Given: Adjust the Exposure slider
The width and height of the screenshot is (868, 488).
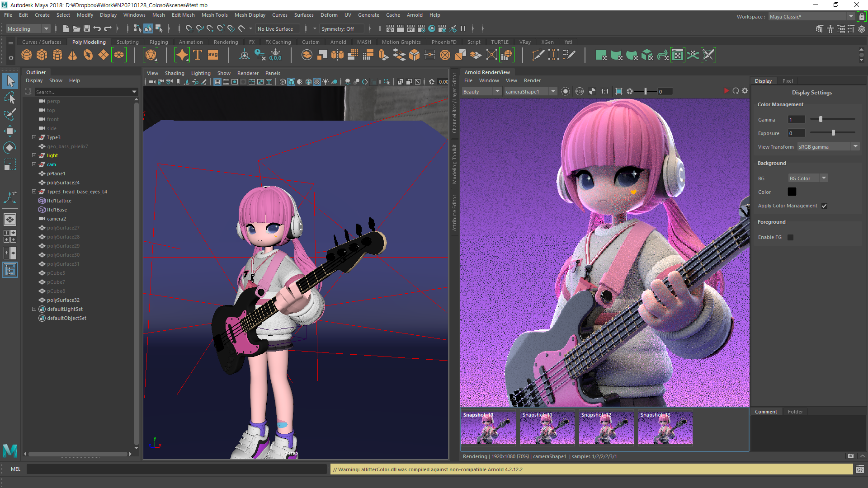Looking at the screenshot, I should [833, 133].
